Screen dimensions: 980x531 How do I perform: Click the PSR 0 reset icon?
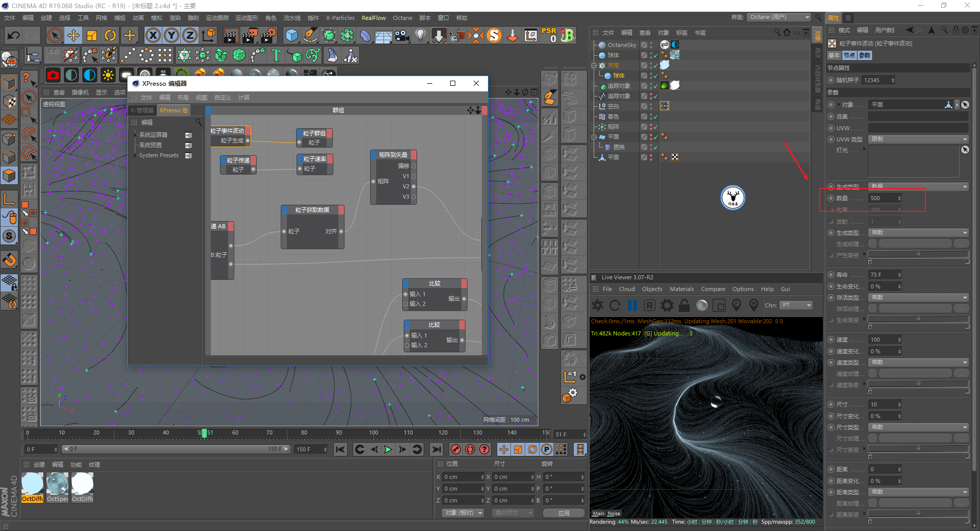pyautogui.click(x=549, y=35)
